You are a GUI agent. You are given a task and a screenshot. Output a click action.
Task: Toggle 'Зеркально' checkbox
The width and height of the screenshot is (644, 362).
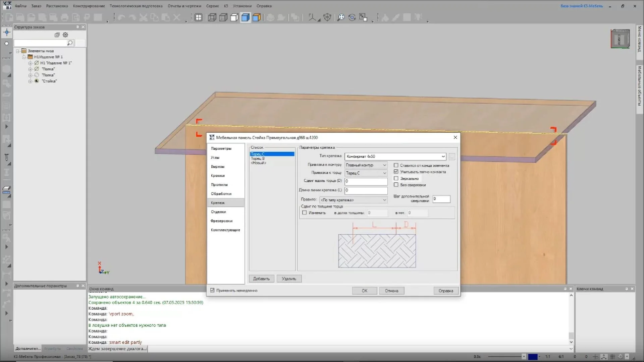point(396,178)
